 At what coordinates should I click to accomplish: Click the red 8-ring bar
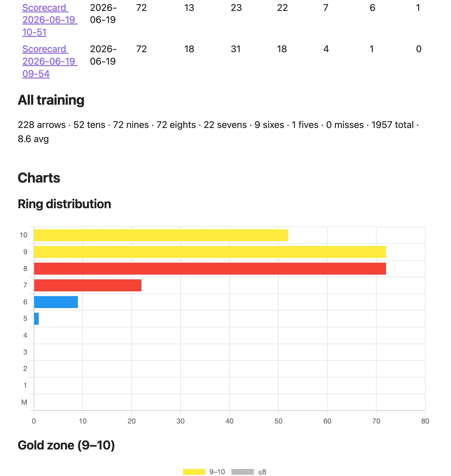pos(210,269)
